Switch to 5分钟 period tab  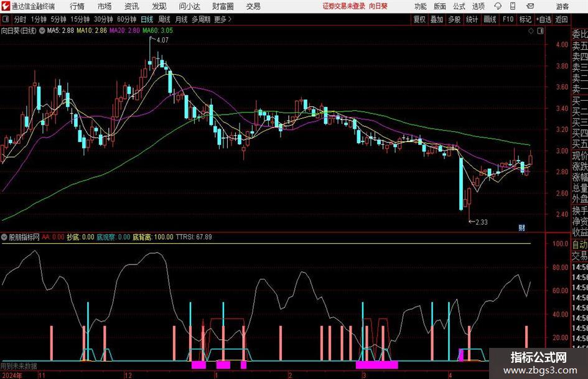tap(58, 19)
